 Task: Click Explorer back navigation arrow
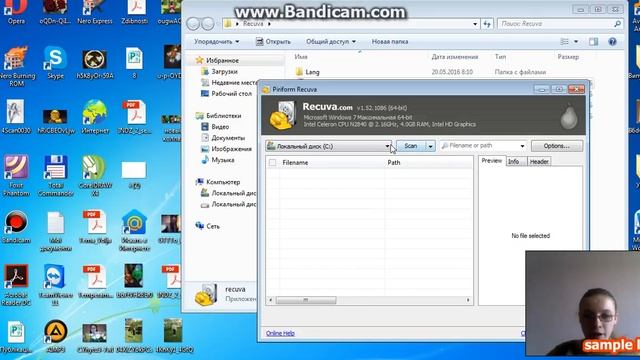(x=193, y=24)
